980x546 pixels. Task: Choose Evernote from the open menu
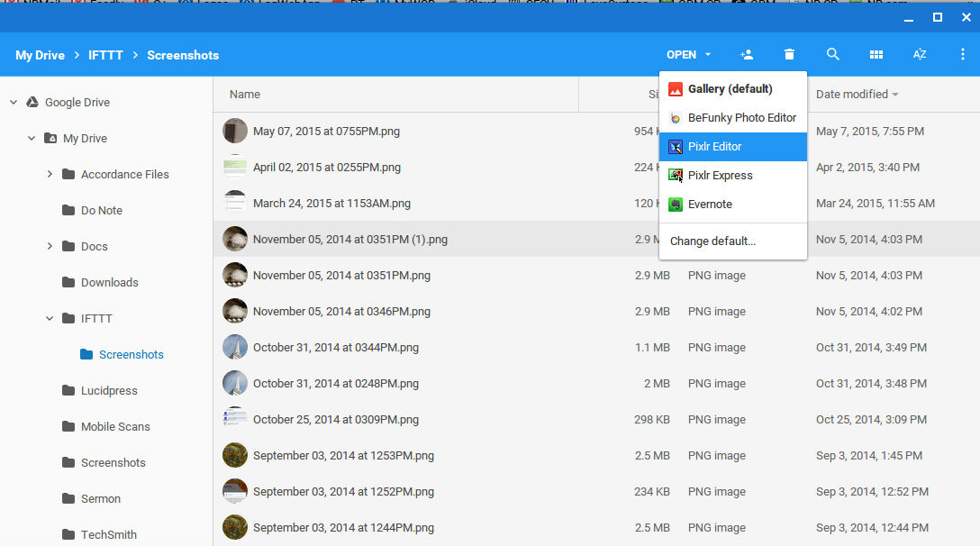pos(733,204)
